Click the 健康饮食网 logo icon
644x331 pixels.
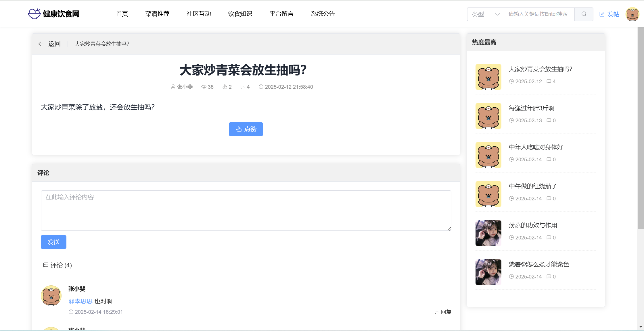click(x=34, y=14)
